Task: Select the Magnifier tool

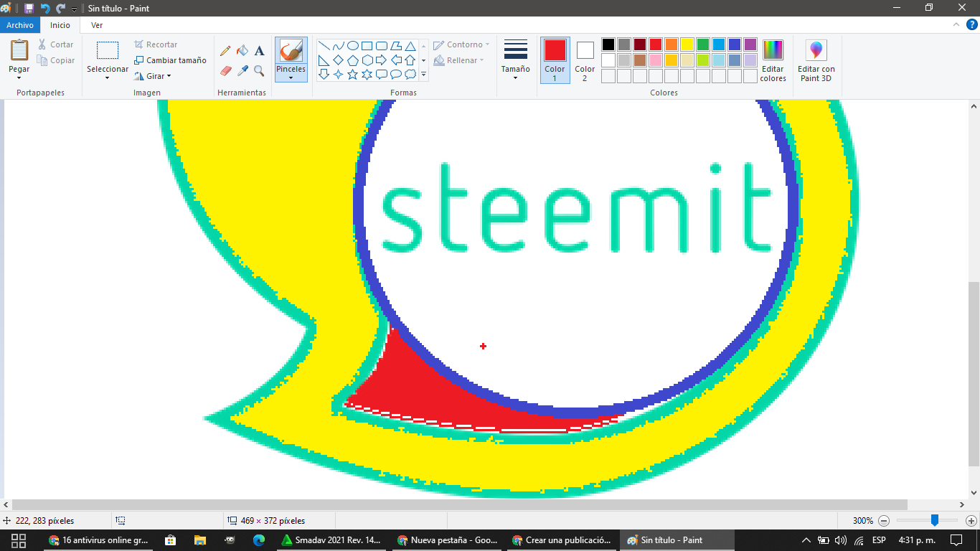Action: pos(260,71)
